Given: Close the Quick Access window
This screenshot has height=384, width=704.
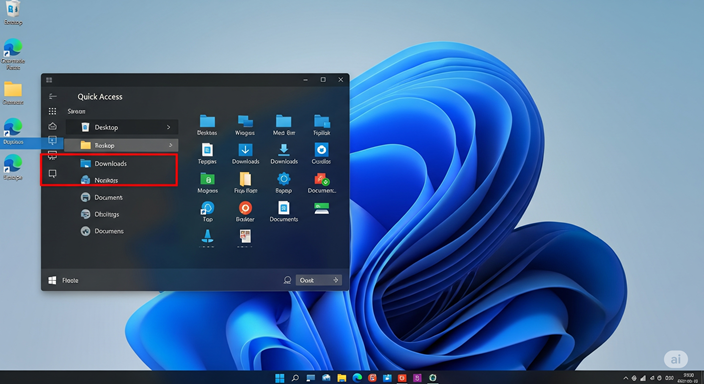Looking at the screenshot, I should pyautogui.click(x=340, y=79).
